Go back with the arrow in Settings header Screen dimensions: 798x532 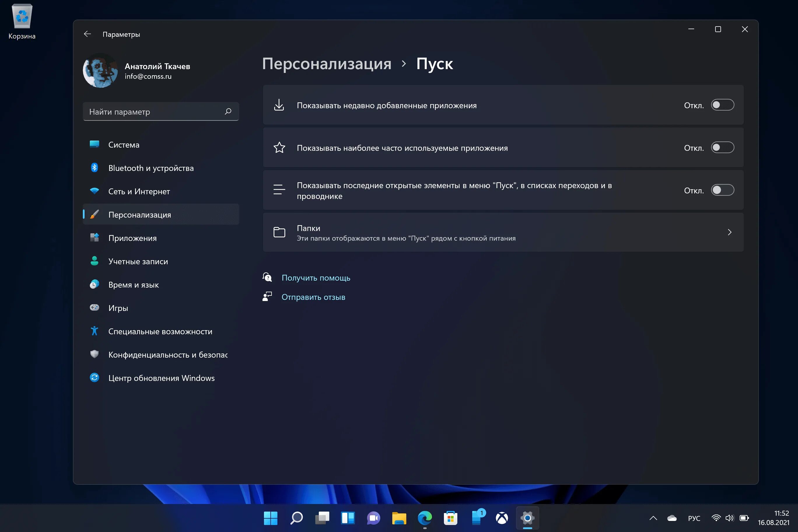[87, 34]
